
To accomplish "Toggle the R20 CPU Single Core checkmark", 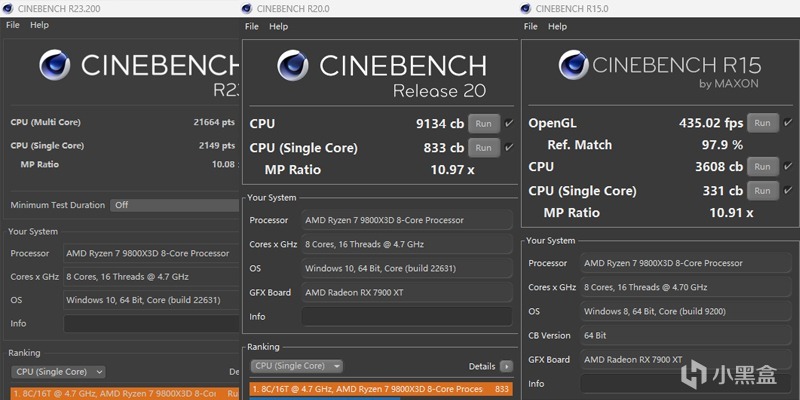I will [509, 148].
